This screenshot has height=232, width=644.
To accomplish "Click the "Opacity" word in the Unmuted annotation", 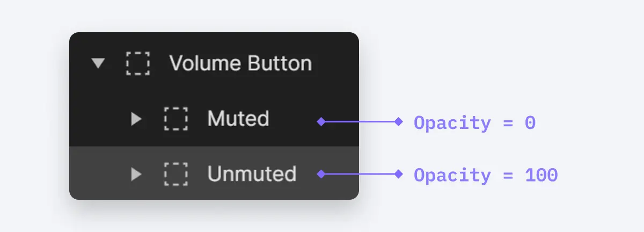I will pyautogui.click(x=452, y=176).
